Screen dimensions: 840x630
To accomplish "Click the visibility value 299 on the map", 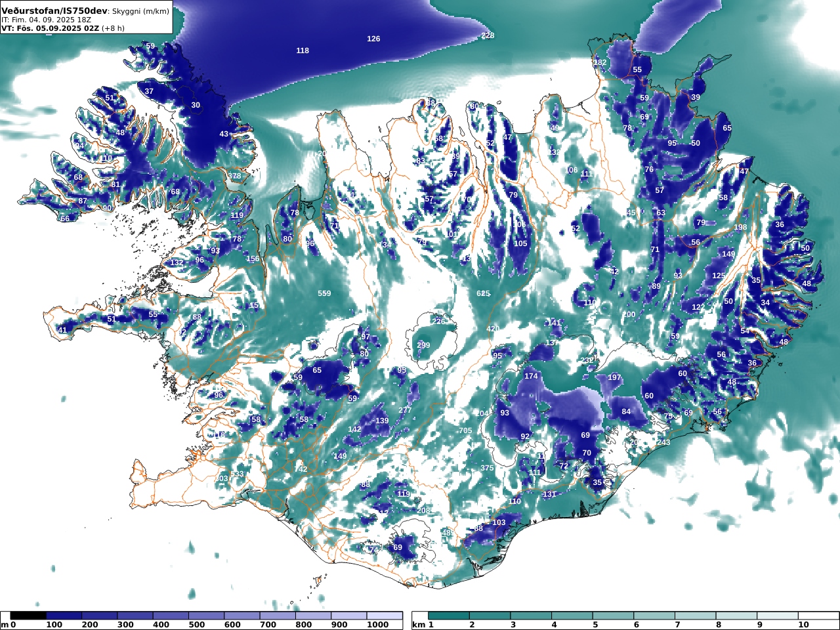I will (x=423, y=345).
